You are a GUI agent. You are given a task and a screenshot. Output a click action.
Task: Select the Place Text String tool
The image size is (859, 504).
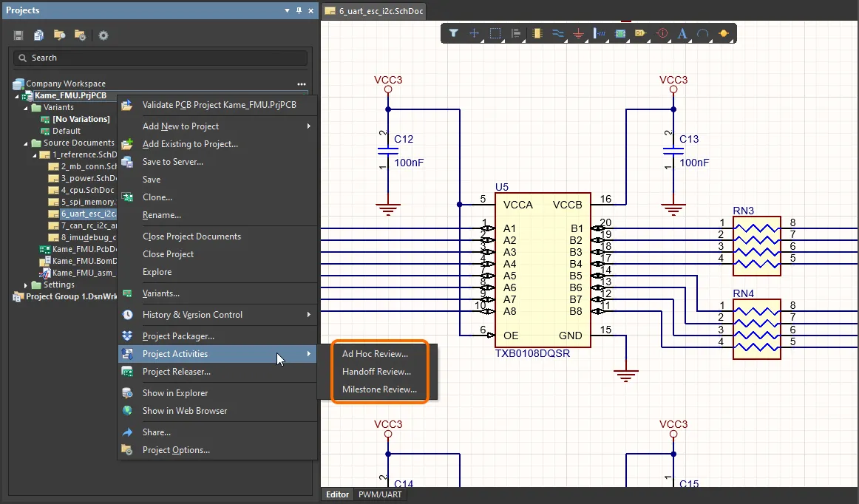point(682,33)
